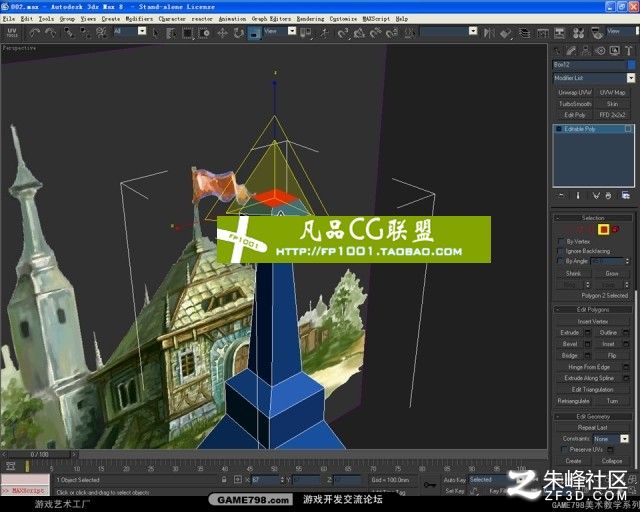Activate the Select and Move tool
Screen dimensions: 640x512
tap(222, 33)
